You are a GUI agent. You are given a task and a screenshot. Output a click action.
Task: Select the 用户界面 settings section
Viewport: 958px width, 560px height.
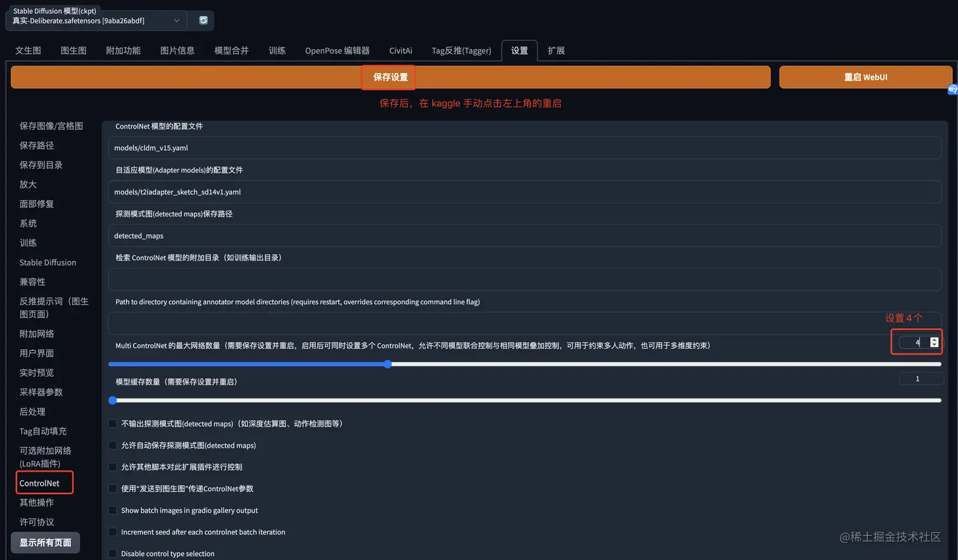(x=37, y=353)
